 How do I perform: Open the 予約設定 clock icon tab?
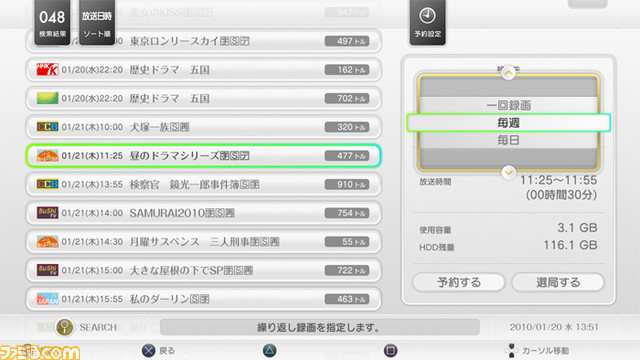click(427, 22)
